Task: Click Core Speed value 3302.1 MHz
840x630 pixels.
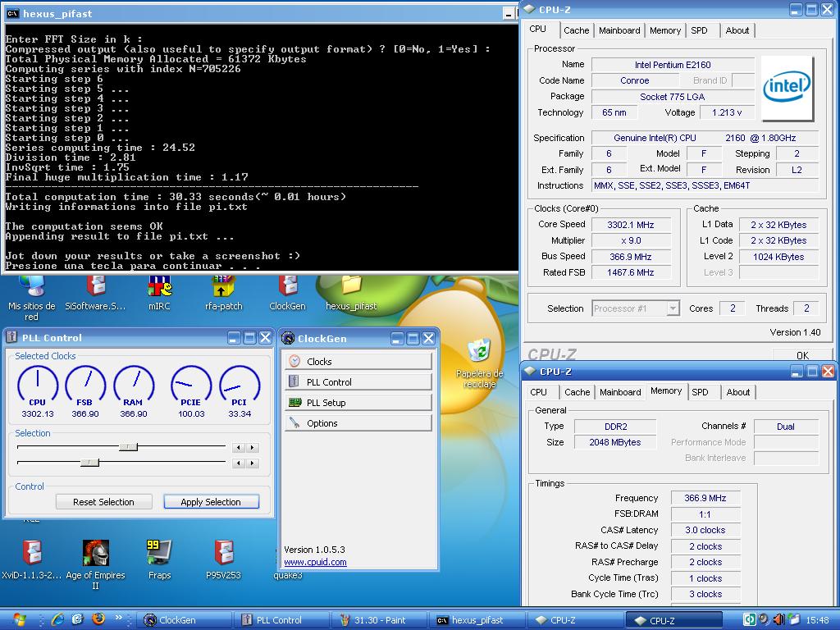Action: [x=631, y=225]
